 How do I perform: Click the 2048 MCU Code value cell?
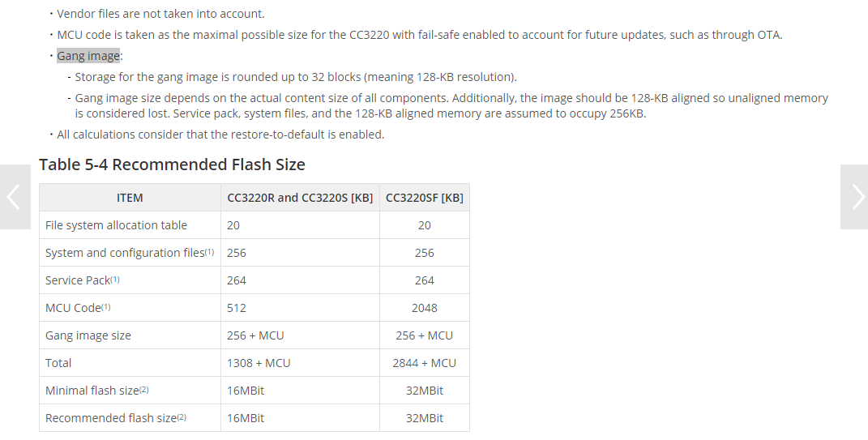click(424, 308)
